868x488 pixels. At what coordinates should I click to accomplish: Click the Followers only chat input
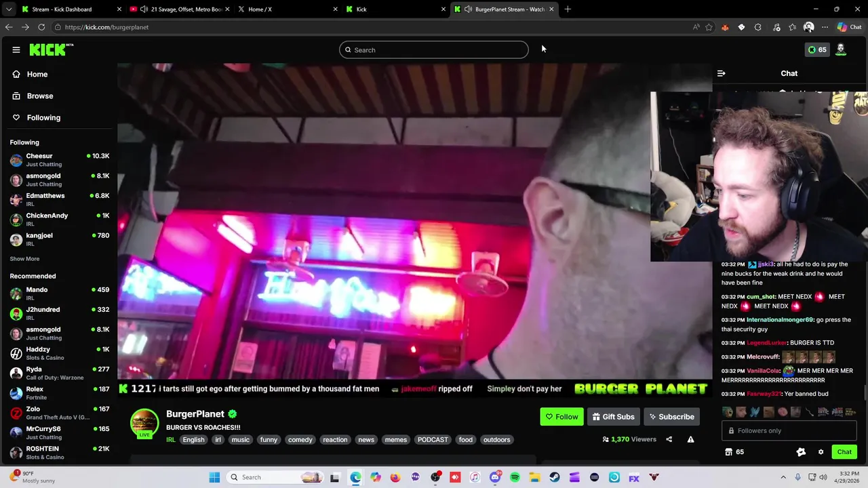coord(789,430)
